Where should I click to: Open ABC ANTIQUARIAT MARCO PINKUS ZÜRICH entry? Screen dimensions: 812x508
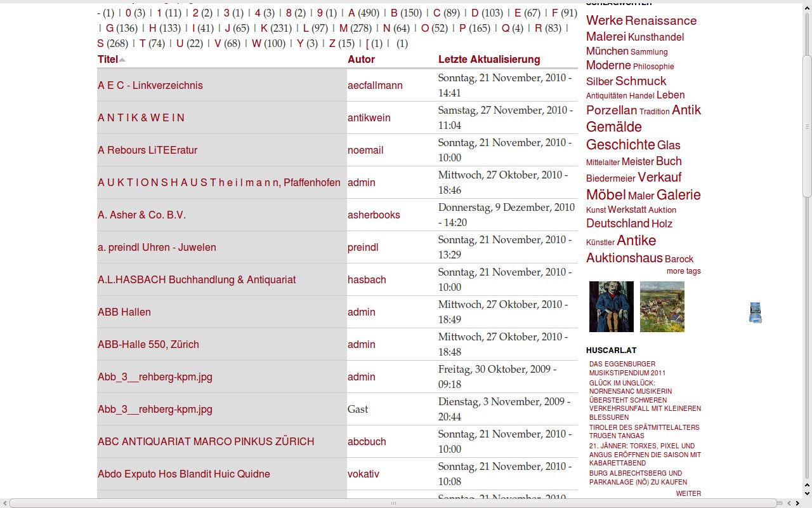point(206,441)
